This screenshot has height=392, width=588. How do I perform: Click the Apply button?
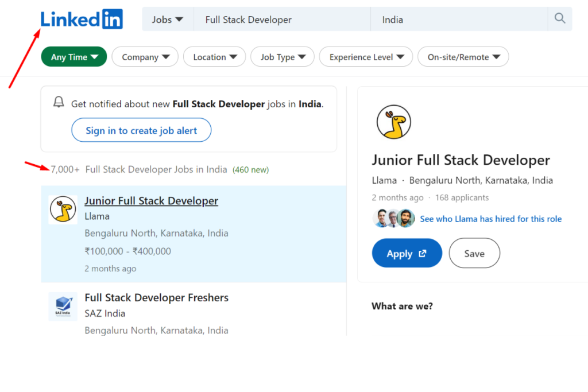tap(407, 253)
